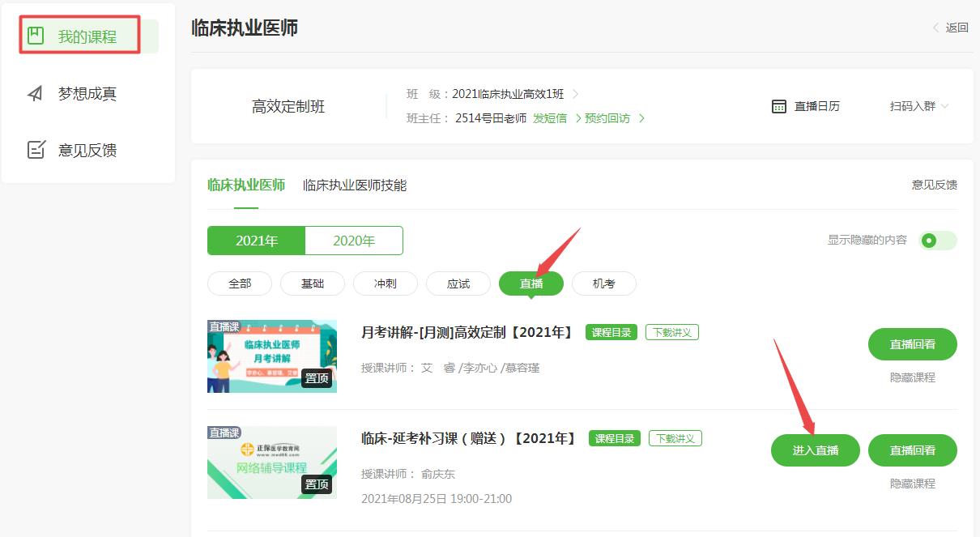This screenshot has width=980, height=537.
Task: Select the 冲刺 filter tab
Action: point(386,283)
